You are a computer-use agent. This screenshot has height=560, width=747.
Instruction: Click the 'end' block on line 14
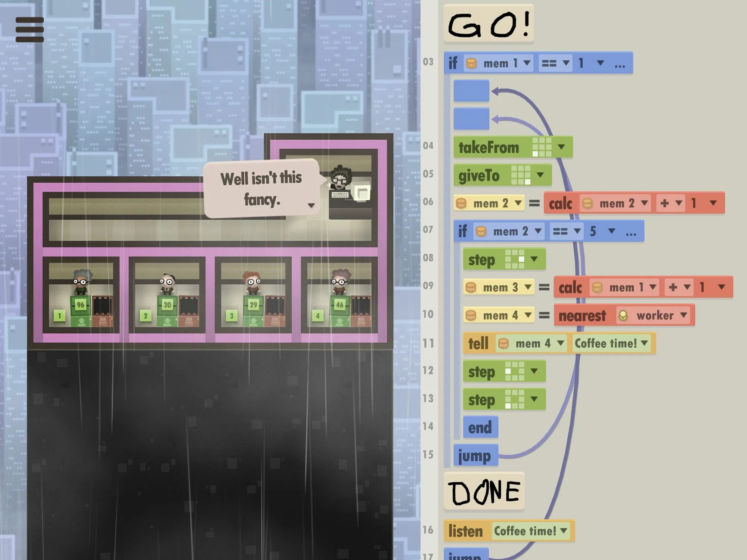point(480,427)
